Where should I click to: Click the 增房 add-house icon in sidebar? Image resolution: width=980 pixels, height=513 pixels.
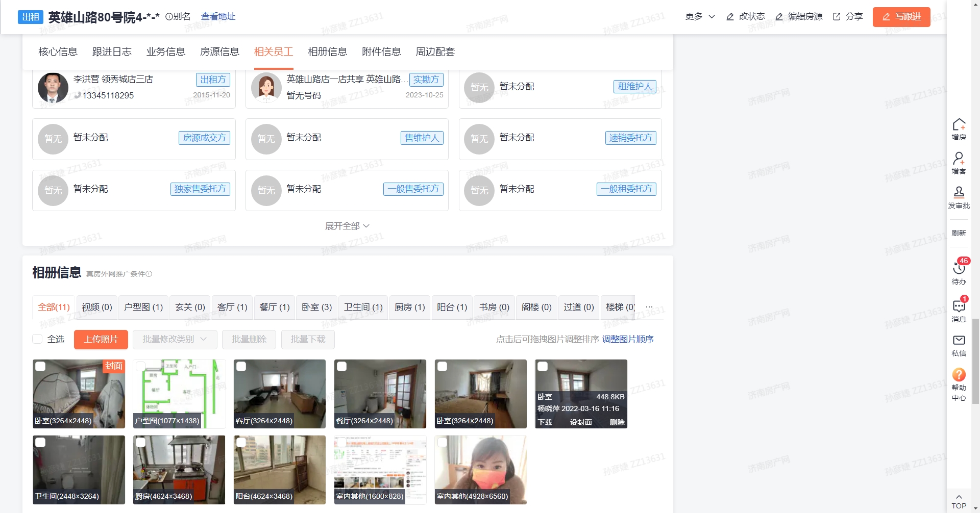point(959,125)
